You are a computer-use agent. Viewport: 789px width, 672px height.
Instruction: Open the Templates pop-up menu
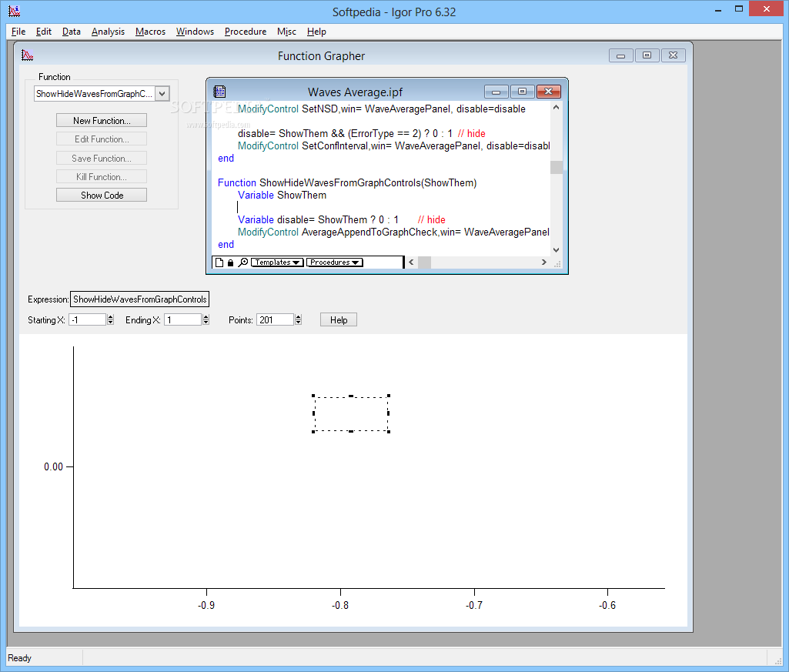[277, 262]
